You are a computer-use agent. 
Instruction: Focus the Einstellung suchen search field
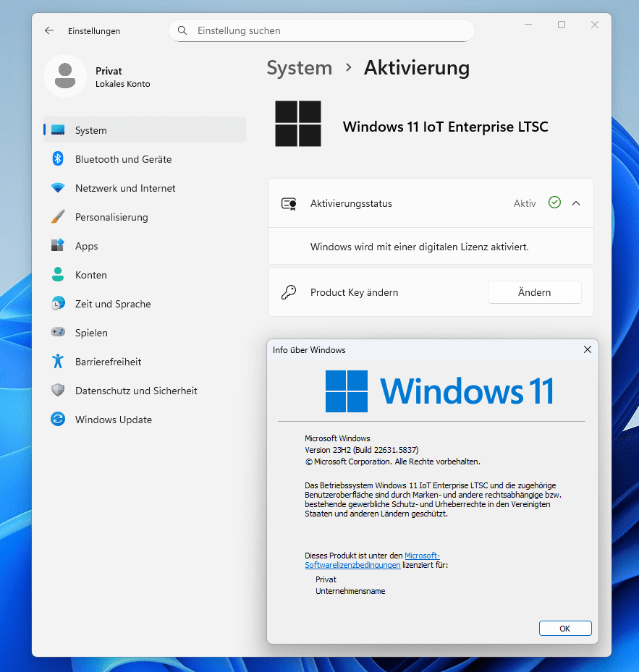point(321,30)
